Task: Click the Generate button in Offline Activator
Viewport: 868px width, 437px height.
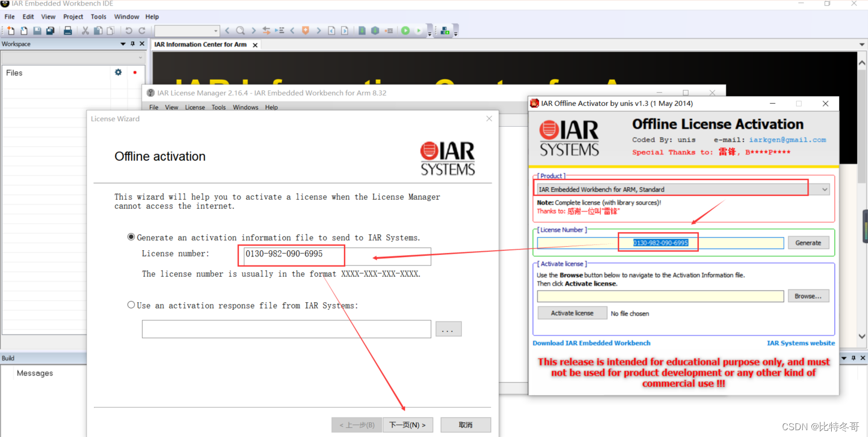Action: tap(808, 243)
